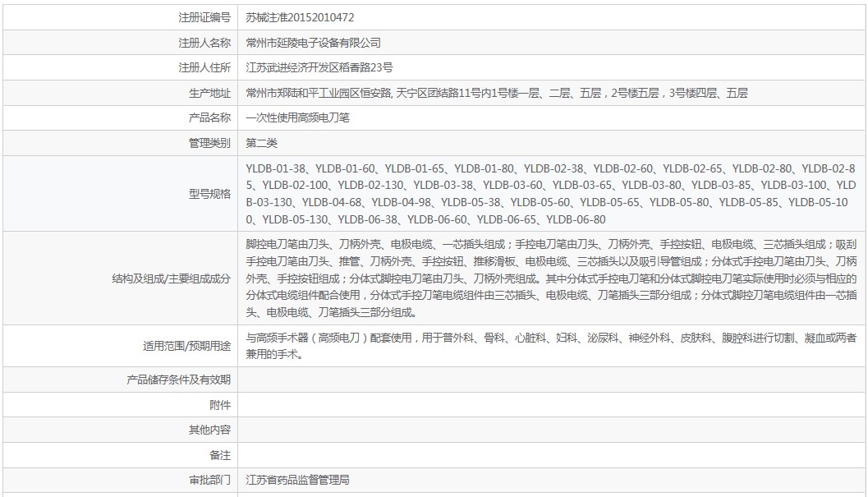
Task: Click production address starting 常州市郑陆和平工业园区
Action: 497,93
